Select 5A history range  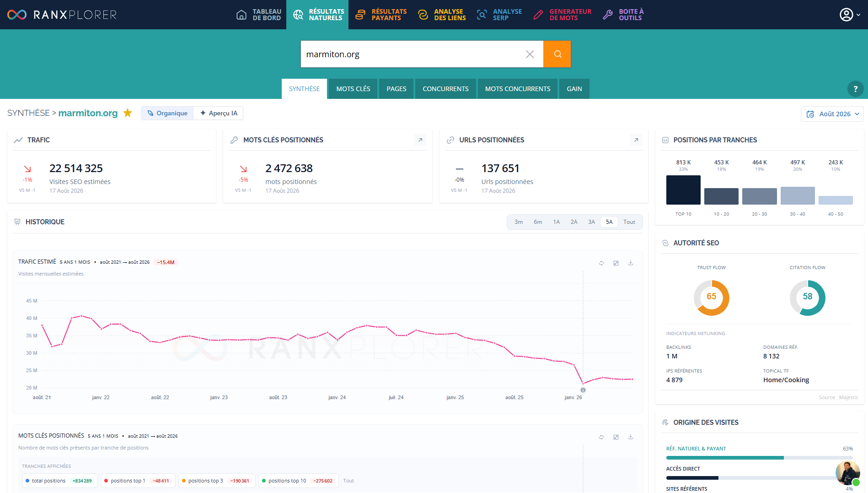pos(609,222)
